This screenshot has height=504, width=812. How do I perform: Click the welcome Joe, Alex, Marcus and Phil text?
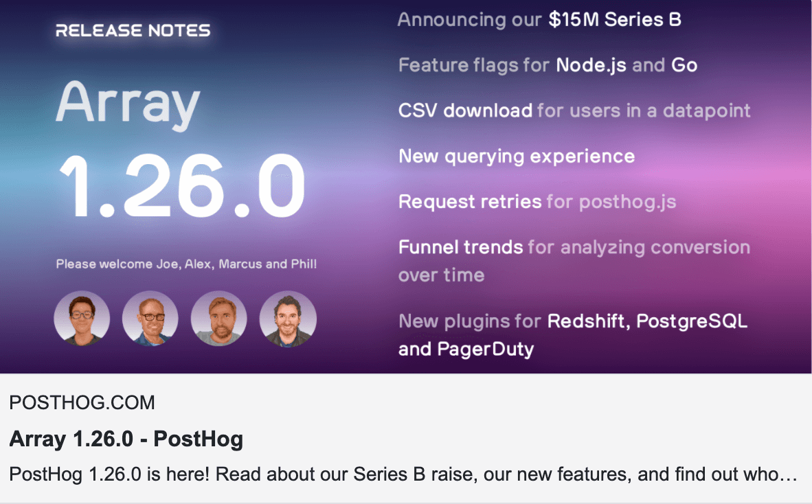pyautogui.click(x=186, y=264)
